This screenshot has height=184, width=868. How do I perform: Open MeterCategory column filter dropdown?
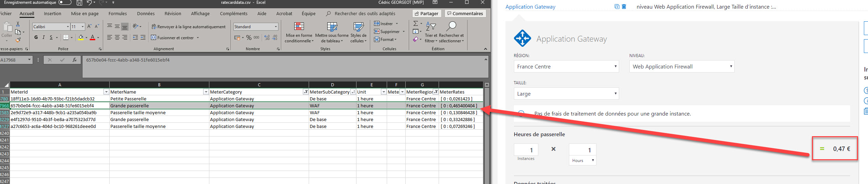tap(306, 92)
